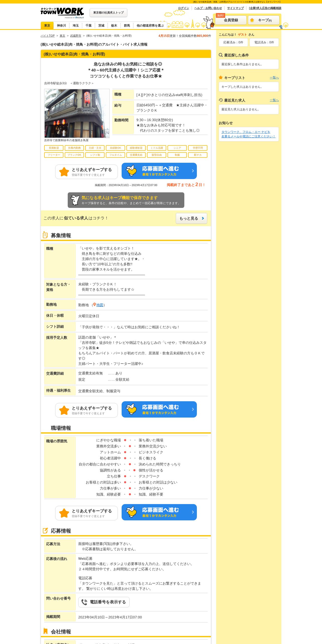Image resolution: width=322 pixels, height=644 pixels.
Task: Click もっと見る similar jobs button
Action: pos(191,218)
